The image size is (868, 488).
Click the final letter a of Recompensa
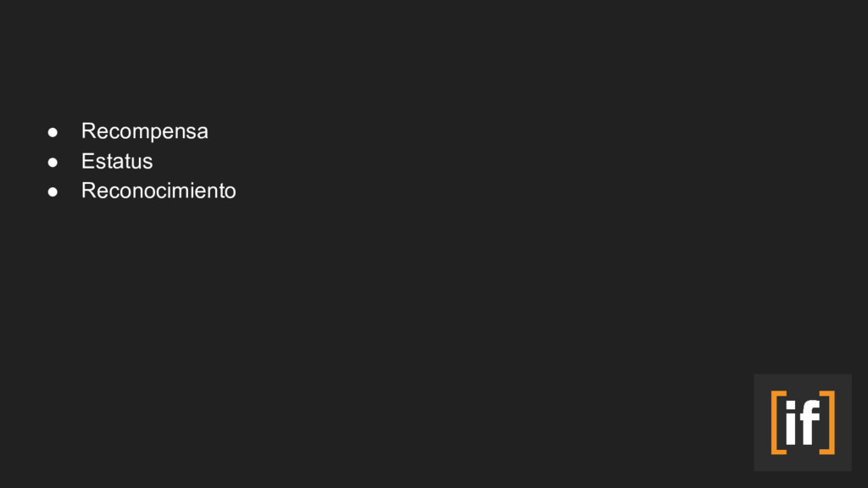(x=203, y=133)
